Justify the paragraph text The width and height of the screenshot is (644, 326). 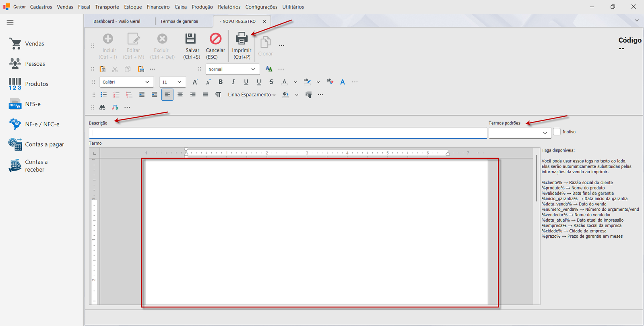[206, 95]
